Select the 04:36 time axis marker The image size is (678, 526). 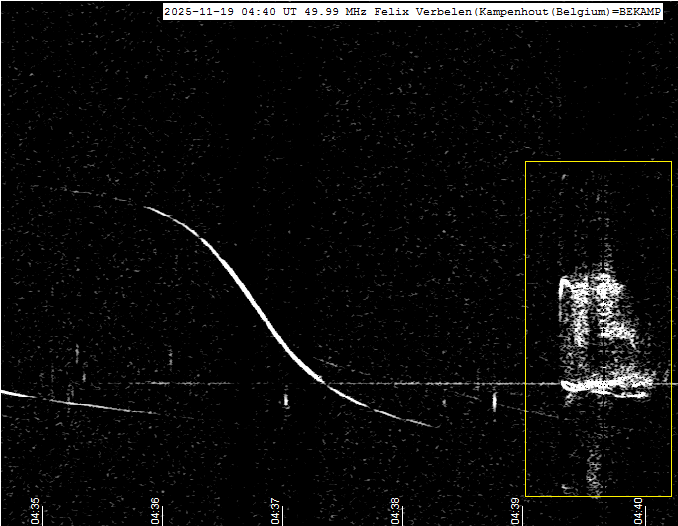156,510
